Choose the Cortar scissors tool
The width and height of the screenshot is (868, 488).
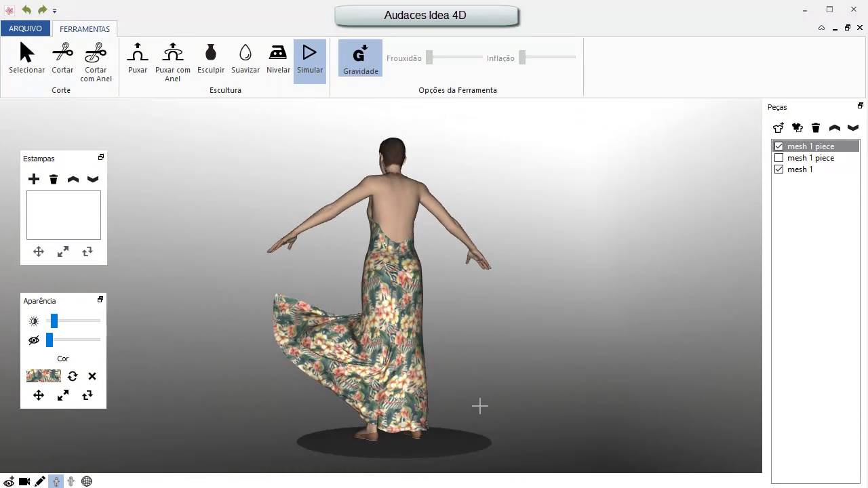(62, 58)
